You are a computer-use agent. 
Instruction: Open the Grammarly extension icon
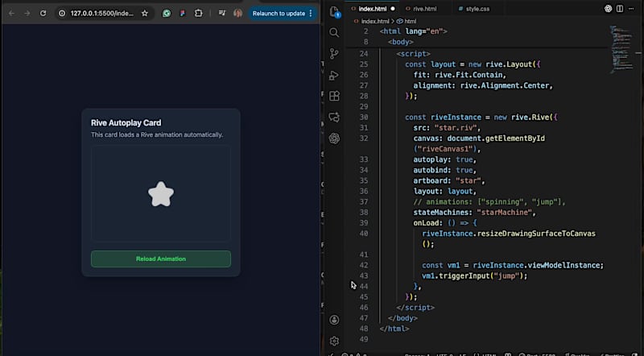167,14
